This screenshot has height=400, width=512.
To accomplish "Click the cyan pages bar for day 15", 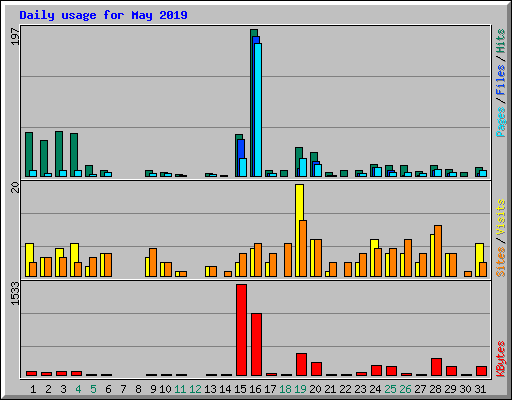I will tap(243, 167).
